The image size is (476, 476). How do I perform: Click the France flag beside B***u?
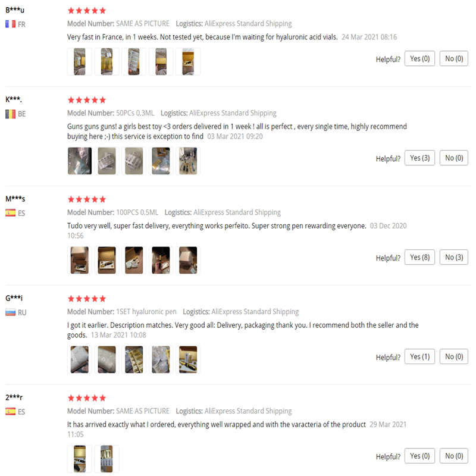[10, 24]
